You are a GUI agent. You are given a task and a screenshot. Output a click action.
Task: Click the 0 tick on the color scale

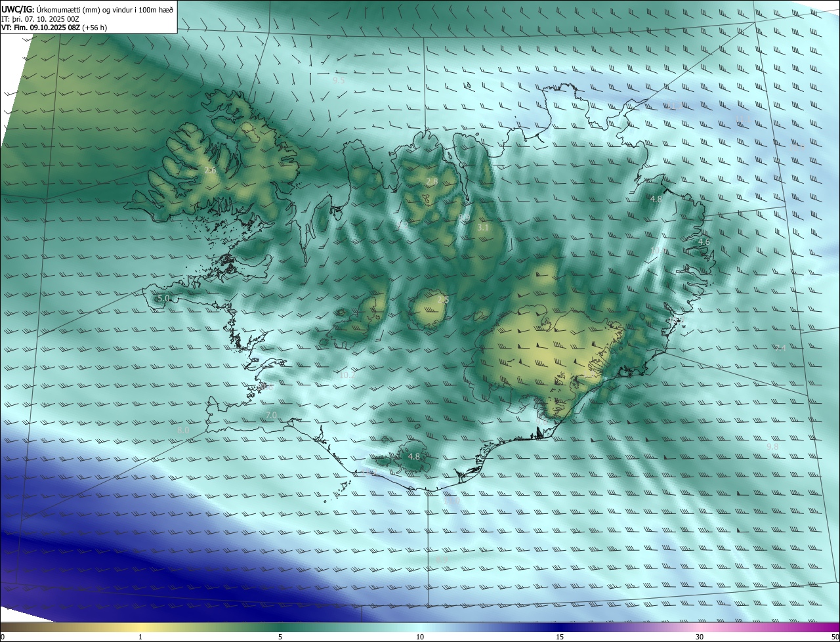3,637
